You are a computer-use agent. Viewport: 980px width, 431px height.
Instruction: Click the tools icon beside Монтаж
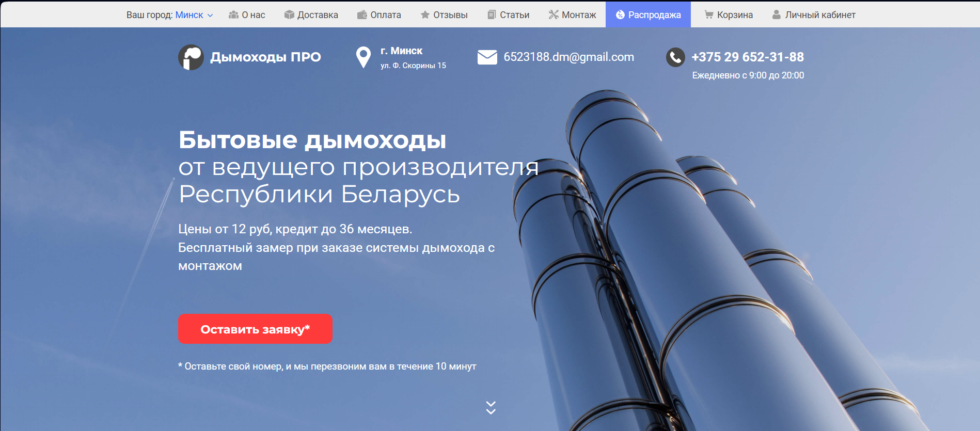tap(554, 15)
